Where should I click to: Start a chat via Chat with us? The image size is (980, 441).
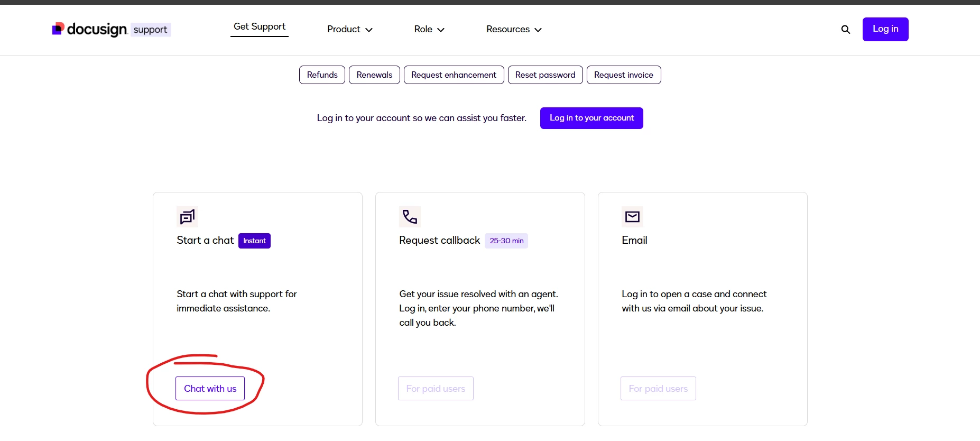tap(210, 389)
